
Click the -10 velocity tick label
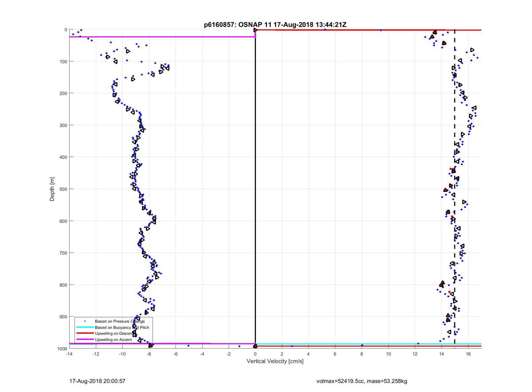coord(122,354)
